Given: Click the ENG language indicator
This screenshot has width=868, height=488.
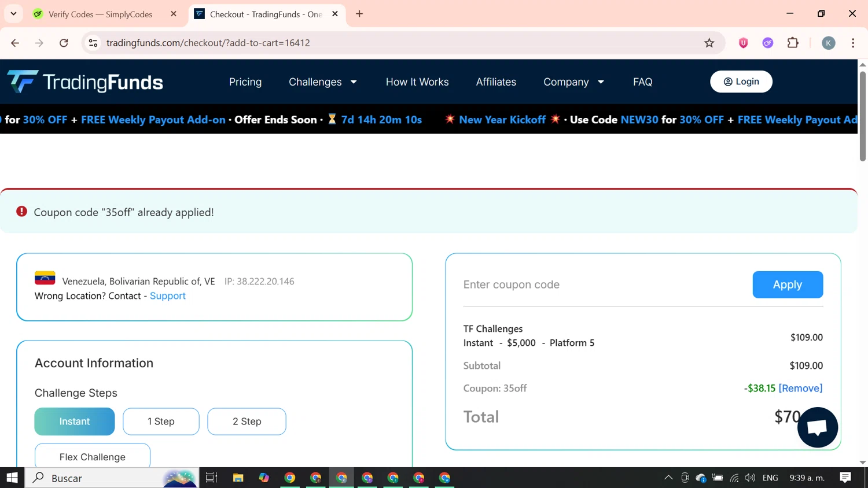Looking at the screenshot, I should tap(770, 478).
